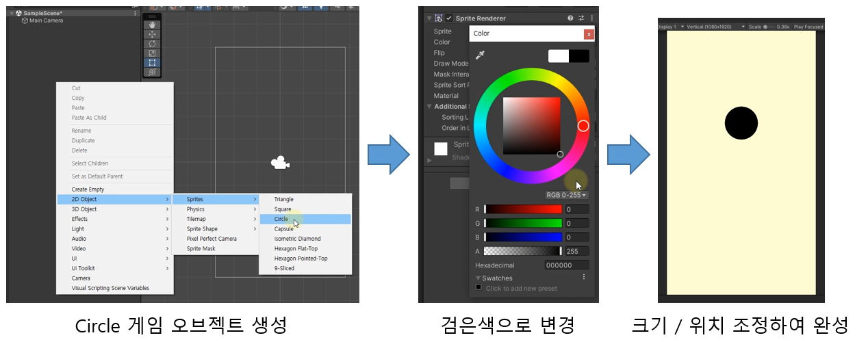
Task: Select Camera in context menu
Action: click(x=114, y=278)
